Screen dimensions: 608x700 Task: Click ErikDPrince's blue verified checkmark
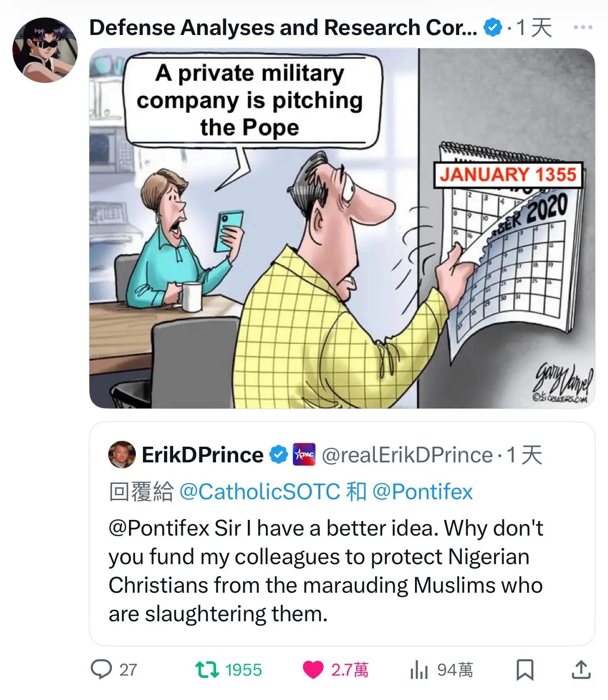point(278,455)
